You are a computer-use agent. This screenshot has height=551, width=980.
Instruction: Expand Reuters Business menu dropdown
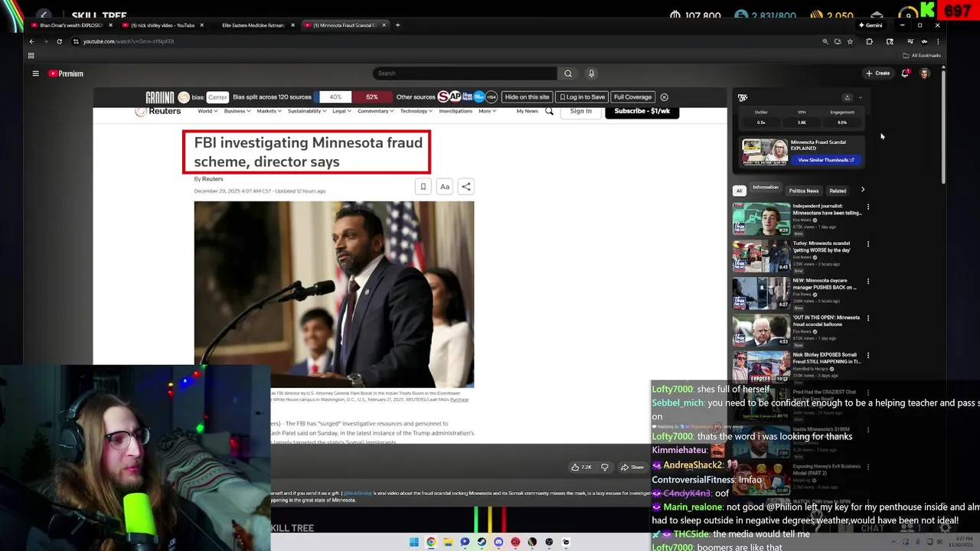237,111
